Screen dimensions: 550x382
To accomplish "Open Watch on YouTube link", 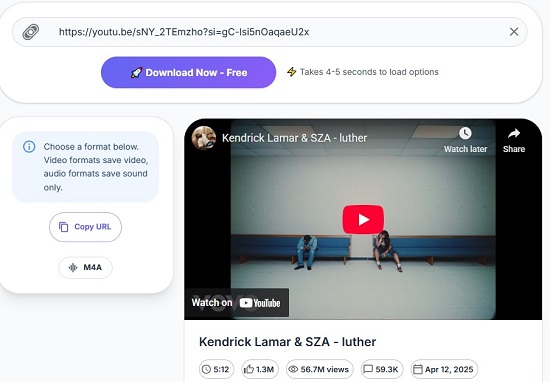I will [236, 303].
